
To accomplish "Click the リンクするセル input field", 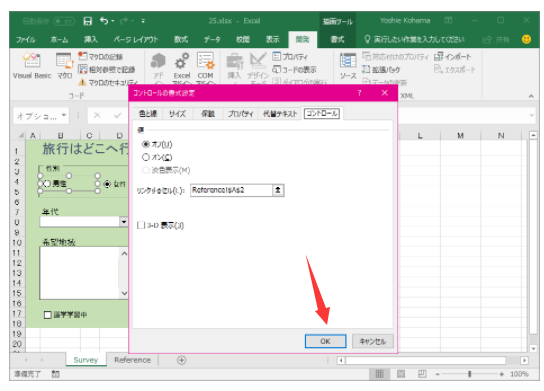I will tap(231, 190).
